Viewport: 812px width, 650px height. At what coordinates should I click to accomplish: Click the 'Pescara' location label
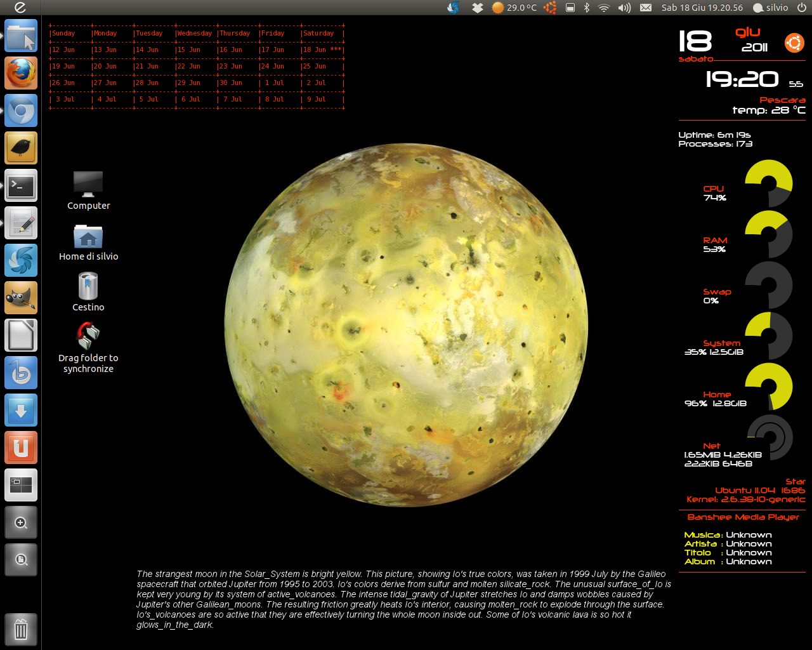pos(783,100)
